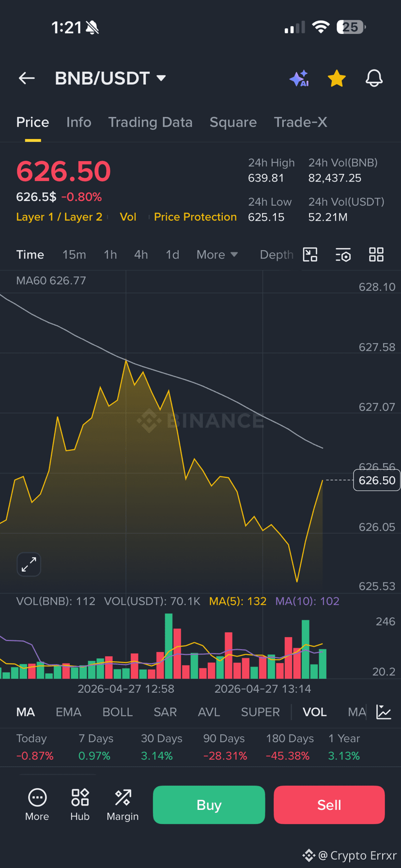Select the 15m timeframe
The width and height of the screenshot is (401, 868).
pyautogui.click(x=74, y=255)
